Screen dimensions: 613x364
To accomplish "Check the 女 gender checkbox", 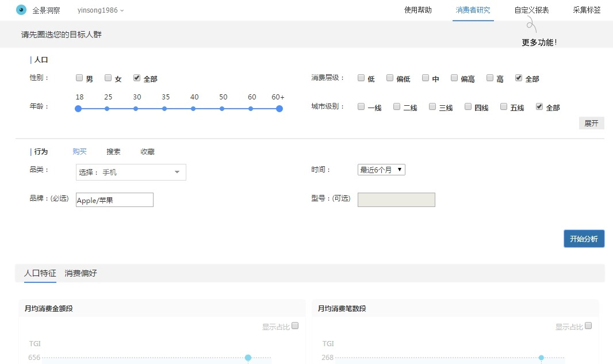I will click(108, 78).
